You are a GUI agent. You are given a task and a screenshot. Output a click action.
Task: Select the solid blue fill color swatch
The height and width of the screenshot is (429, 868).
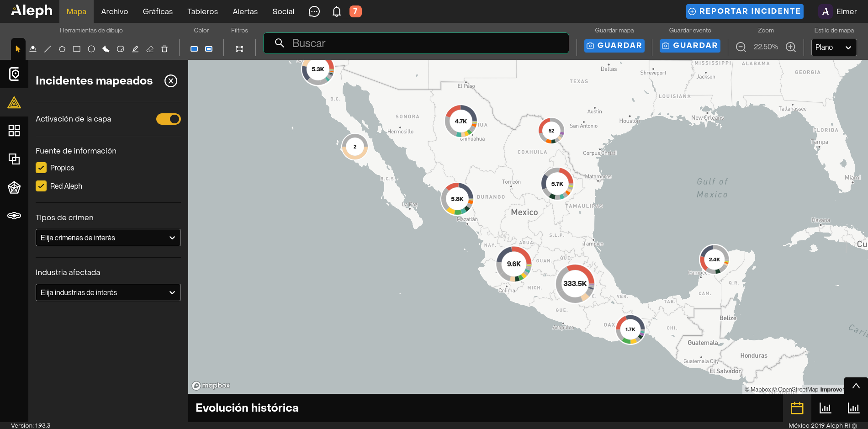point(194,49)
